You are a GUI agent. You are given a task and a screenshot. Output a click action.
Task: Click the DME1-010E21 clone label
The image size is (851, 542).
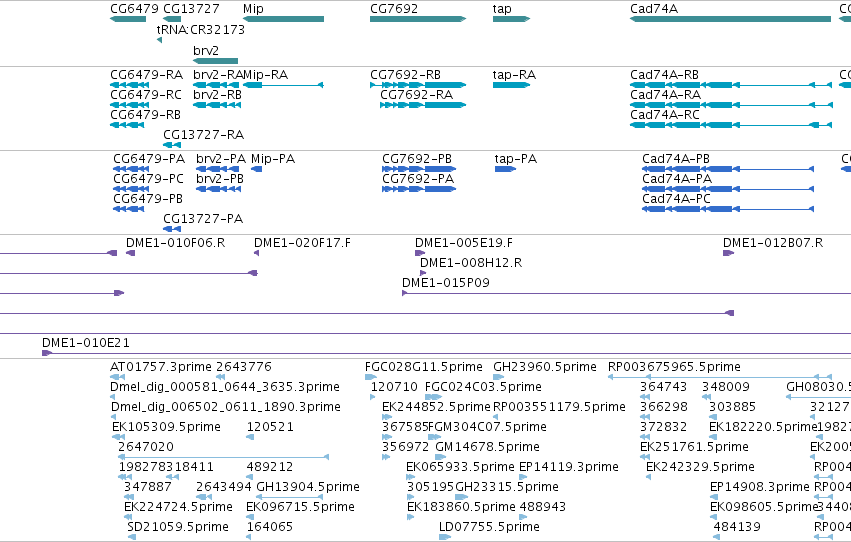[x=86, y=343]
